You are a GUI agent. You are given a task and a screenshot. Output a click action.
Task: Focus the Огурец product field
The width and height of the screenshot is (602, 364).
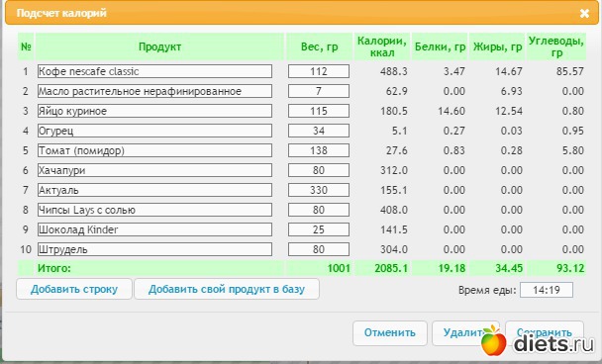(154, 131)
